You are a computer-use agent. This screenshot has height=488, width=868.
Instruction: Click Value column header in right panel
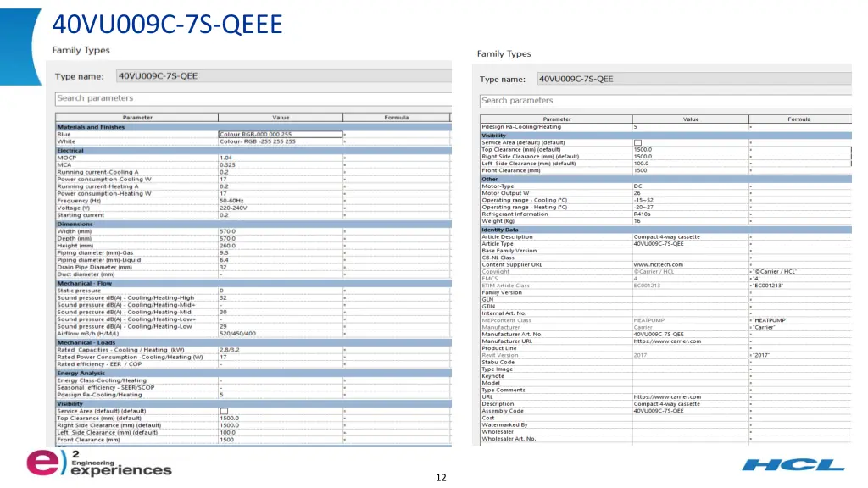[691, 119]
